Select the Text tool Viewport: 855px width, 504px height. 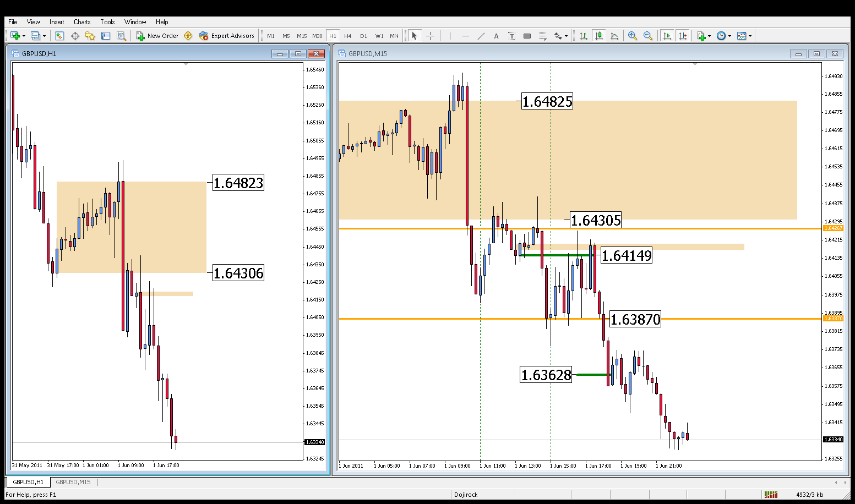(496, 36)
